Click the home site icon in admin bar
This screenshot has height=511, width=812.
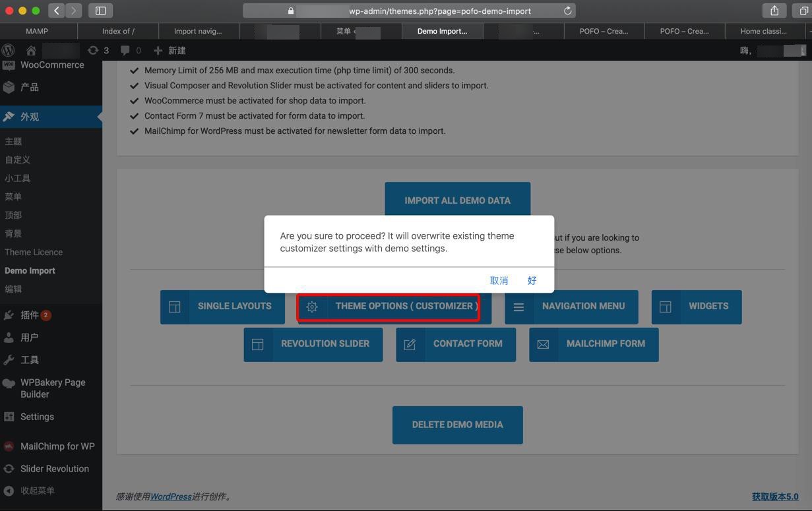(x=30, y=50)
